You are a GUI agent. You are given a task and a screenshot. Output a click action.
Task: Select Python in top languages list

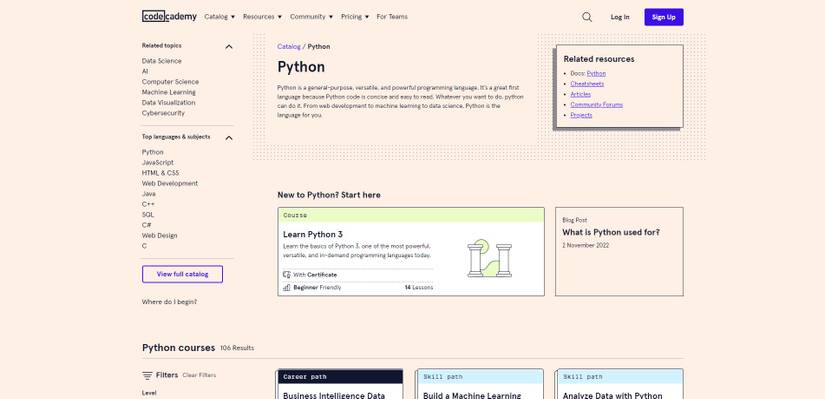pyautogui.click(x=153, y=152)
